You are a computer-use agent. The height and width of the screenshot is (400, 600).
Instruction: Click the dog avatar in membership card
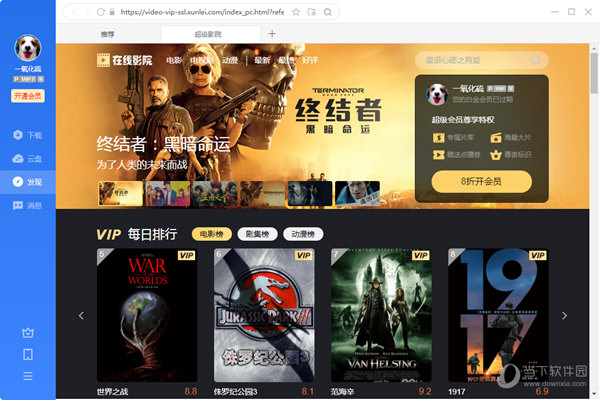pos(437,94)
